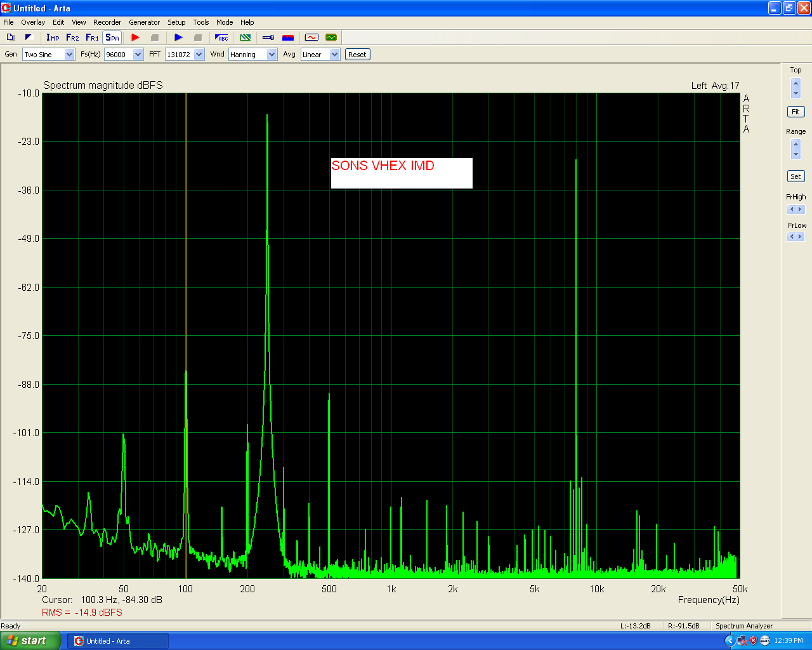This screenshot has width=812, height=650.
Task: Start the generator with blue play icon
Action: 178,37
